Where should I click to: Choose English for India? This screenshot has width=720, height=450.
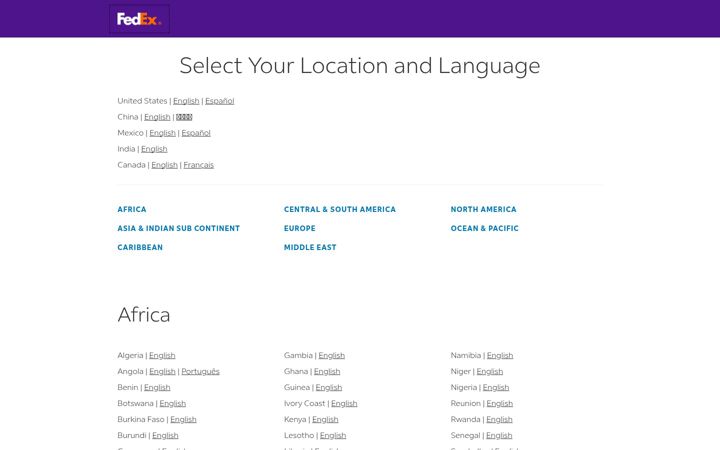tap(154, 149)
